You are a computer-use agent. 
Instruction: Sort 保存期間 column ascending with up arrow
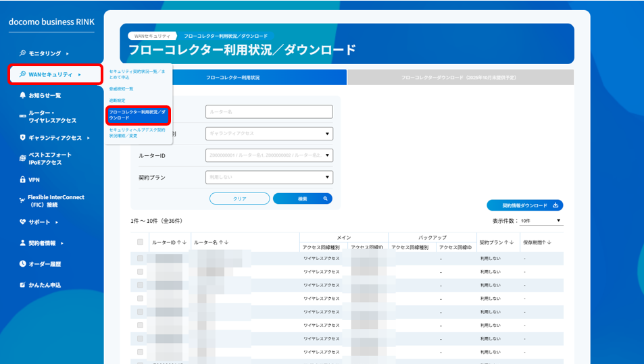coord(544,242)
